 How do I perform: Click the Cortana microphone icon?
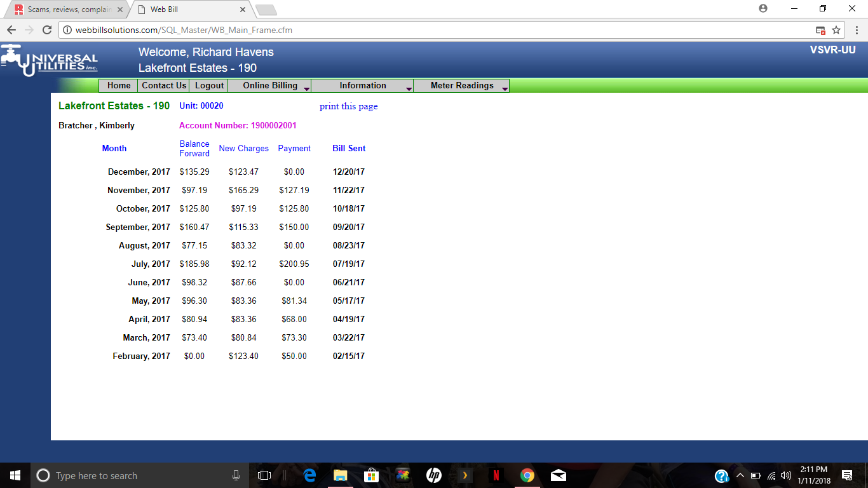tap(236, 475)
